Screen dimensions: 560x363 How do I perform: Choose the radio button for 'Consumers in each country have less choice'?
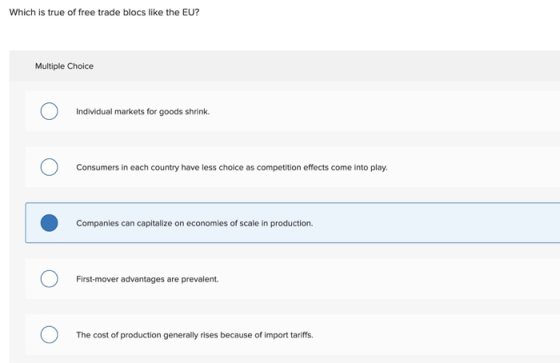(49, 167)
